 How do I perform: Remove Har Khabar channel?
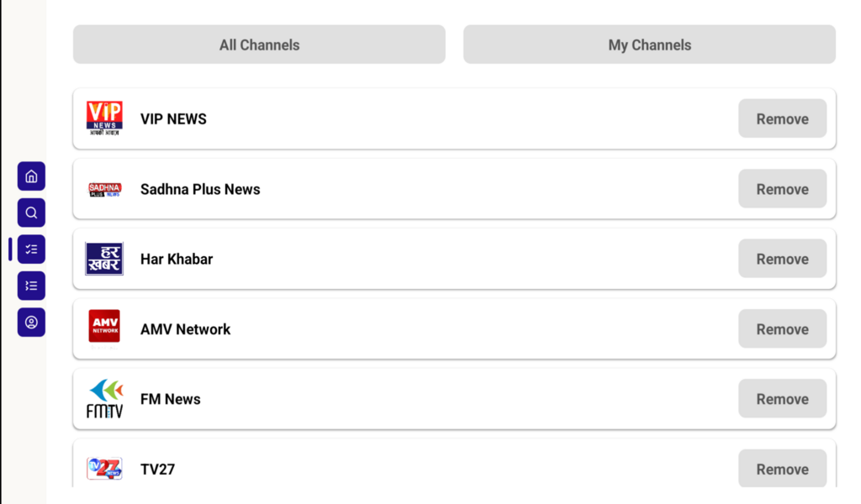tap(782, 259)
